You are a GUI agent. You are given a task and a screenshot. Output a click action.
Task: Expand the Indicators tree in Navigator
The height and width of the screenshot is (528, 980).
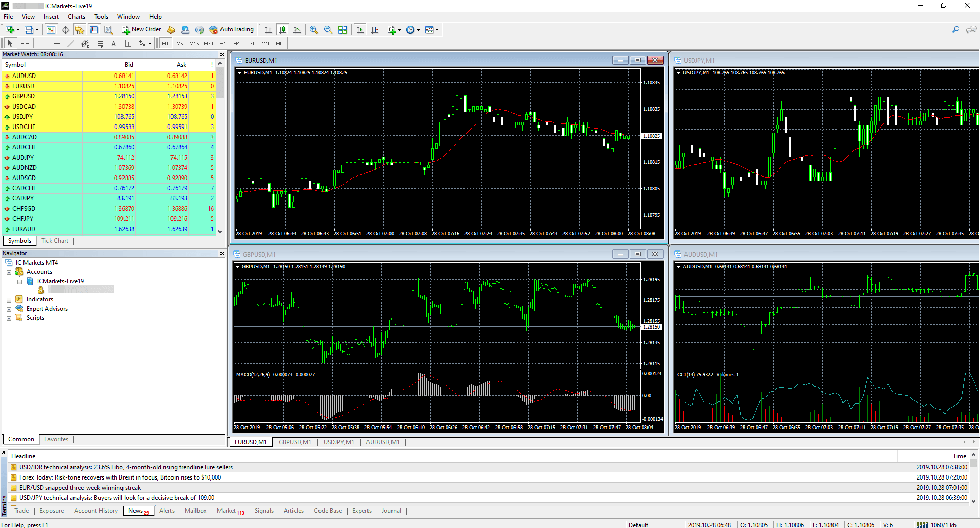[9, 299]
